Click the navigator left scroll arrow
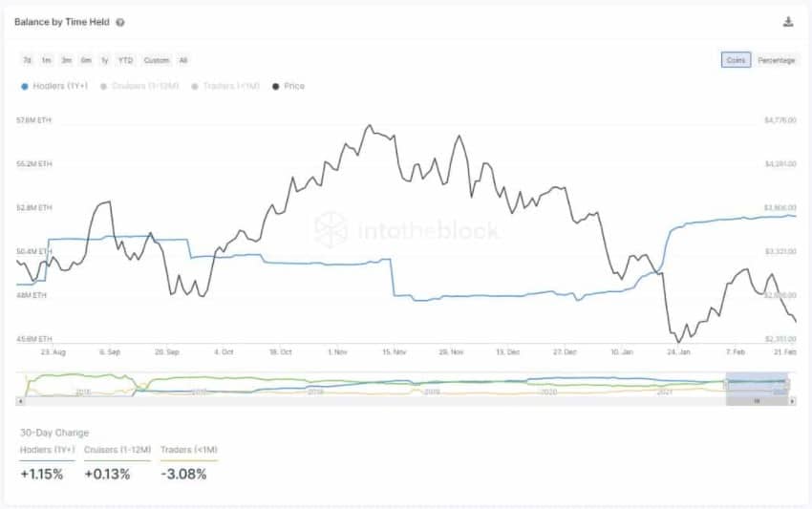This screenshot has height=509, width=812. click(x=19, y=401)
